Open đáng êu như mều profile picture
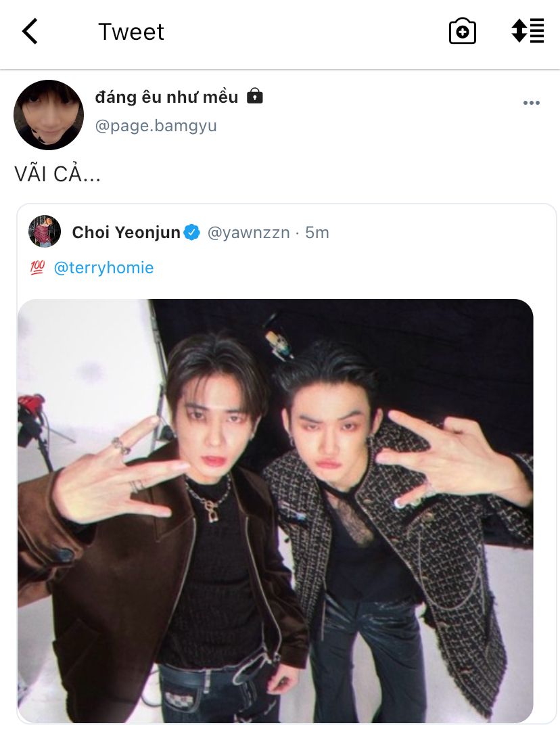Image resolution: width=560 pixels, height=736 pixels. tap(49, 115)
